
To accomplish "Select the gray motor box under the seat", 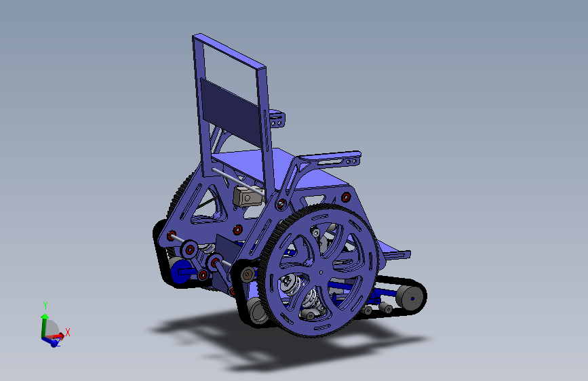I will click(248, 197).
